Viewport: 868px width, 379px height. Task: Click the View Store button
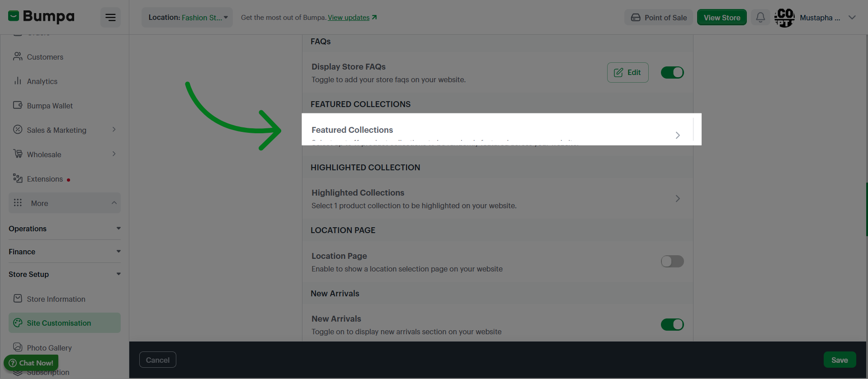pyautogui.click(x=722, y=18)
